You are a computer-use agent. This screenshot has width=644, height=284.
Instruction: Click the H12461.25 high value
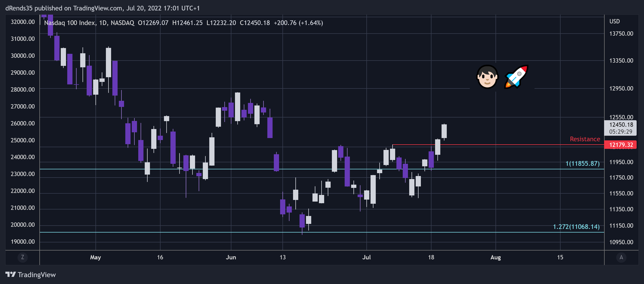pyautogui.click(x=187, y=23)
